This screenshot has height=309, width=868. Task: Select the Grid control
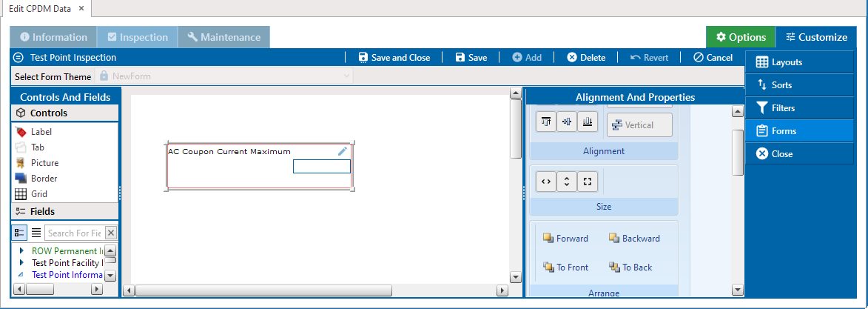pyautogui.click(x=41, y=194)
